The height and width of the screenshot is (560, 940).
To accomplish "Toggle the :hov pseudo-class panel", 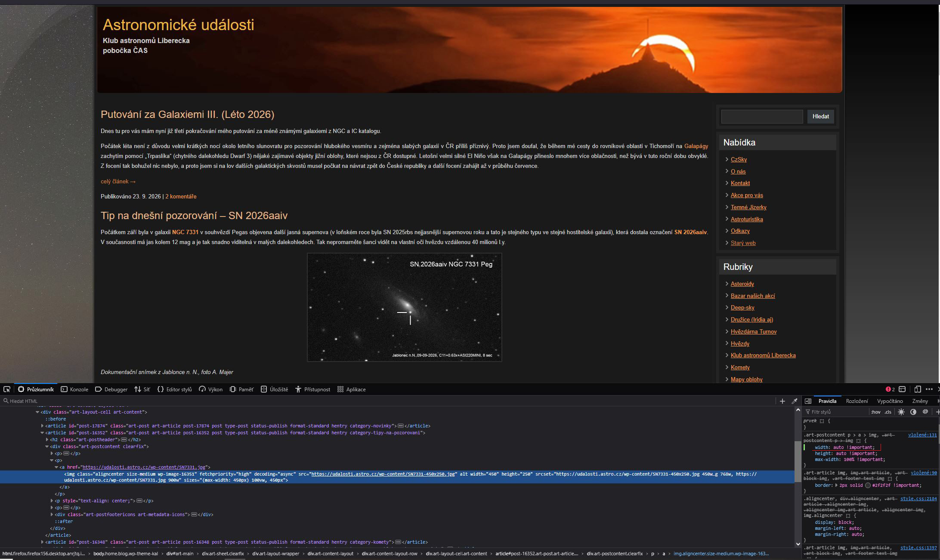I will coord(875,412).
